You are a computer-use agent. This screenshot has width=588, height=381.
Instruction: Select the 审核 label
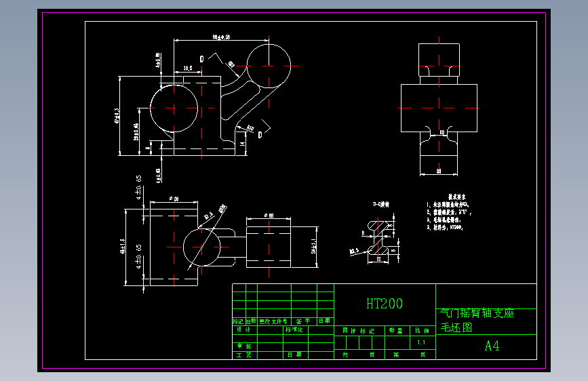244,346
